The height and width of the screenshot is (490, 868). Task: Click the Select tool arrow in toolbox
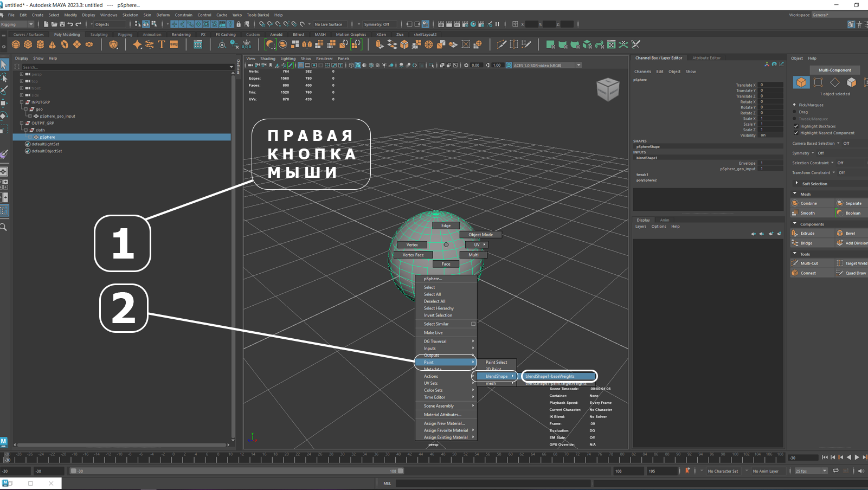click(x=4, y=65)
